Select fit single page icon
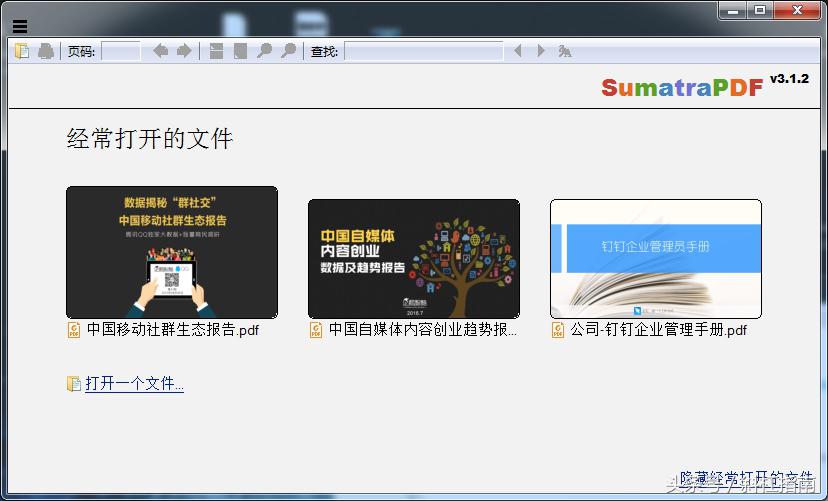The image size is (828, 501). (x=240, y=51)
